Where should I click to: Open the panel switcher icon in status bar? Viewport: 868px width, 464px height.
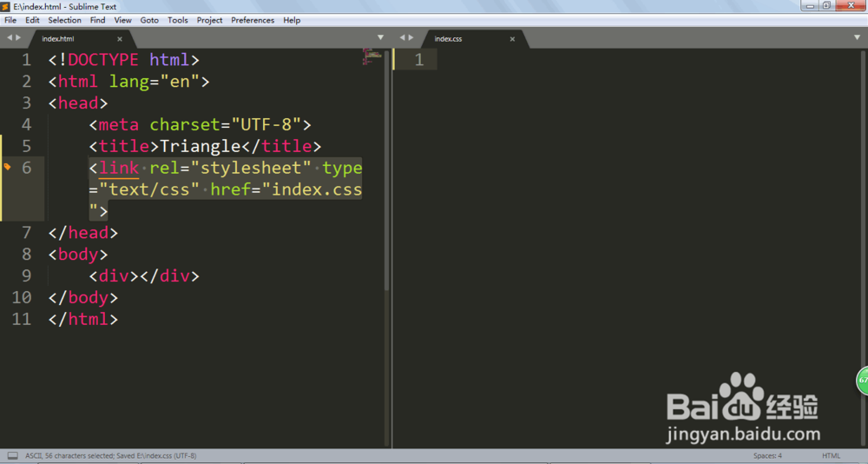click(12, 455)
